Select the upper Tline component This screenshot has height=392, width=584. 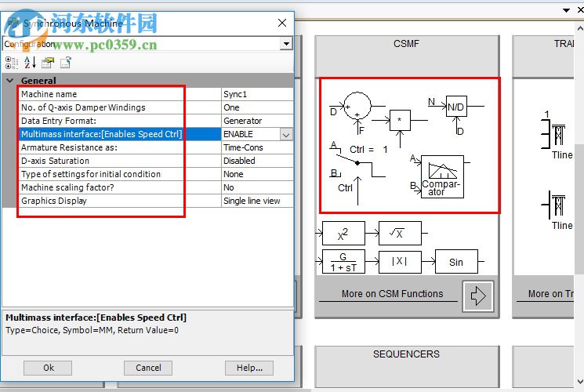(557, 136)
